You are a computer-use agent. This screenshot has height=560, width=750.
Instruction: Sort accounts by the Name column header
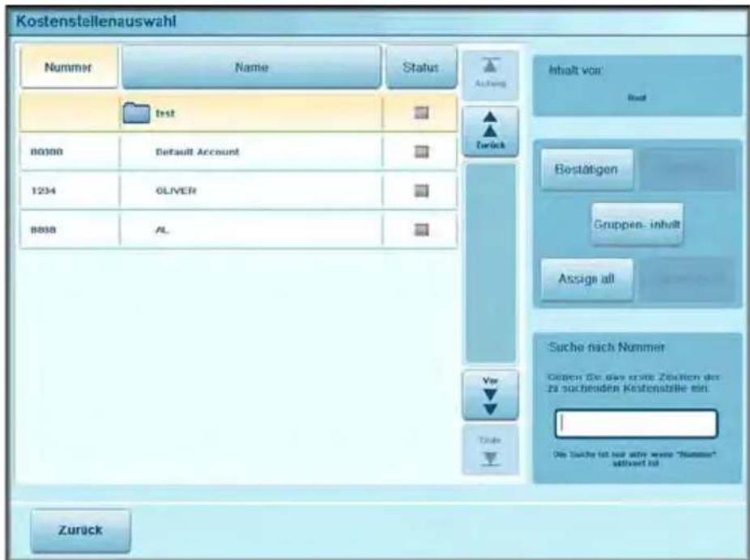252,67
